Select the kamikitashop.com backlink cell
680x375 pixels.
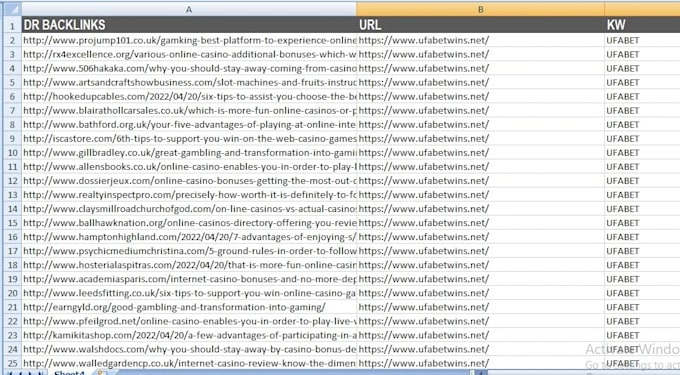coord(189,335)
